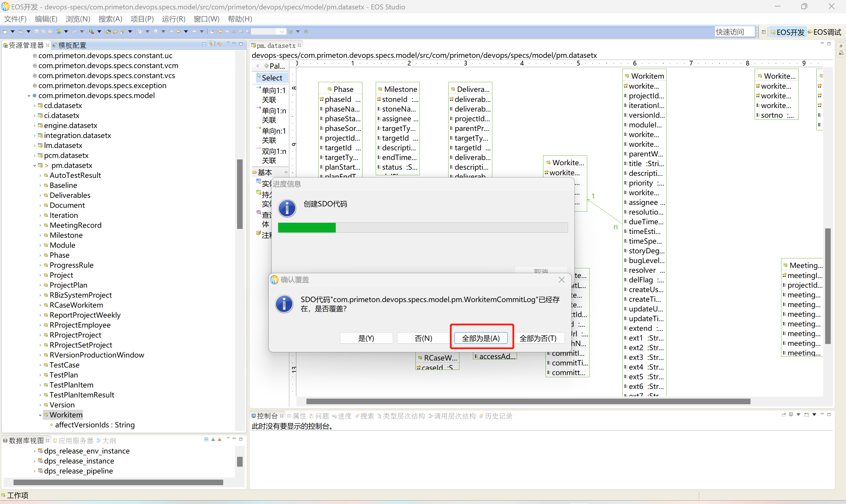Viewport: 846px width, 504px height.
Task: Scroll the diagram canvas horizontally
Action: coord(528,401)
